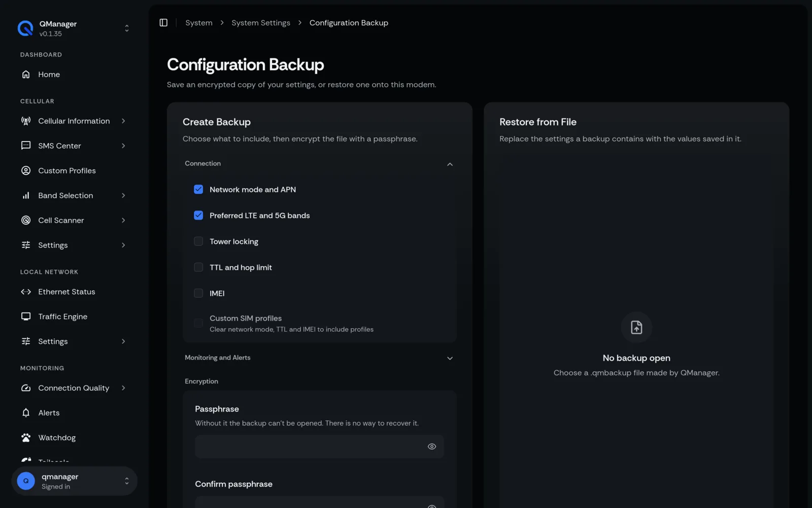Expand Local Network Settings chevron
This screenshot has height=508, width=812.
123,341
